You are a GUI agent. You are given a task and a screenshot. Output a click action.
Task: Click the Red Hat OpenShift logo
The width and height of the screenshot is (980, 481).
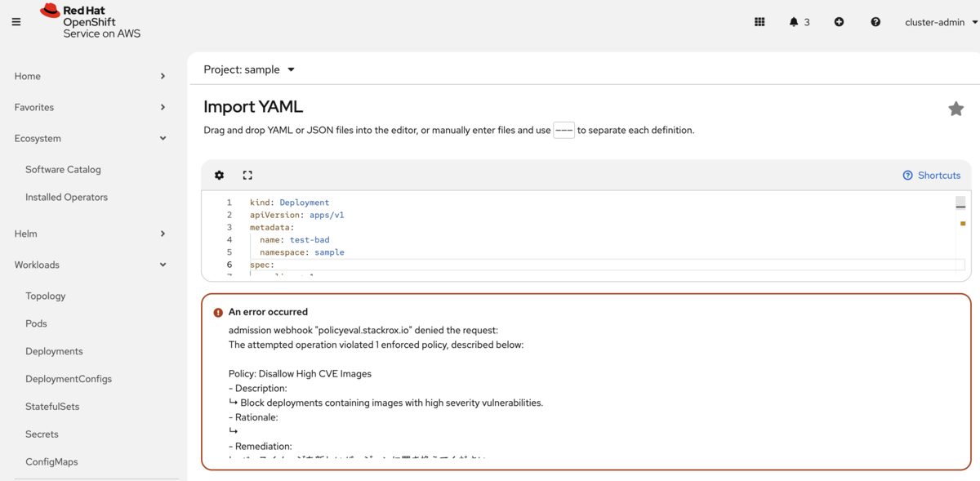point(90,21)
